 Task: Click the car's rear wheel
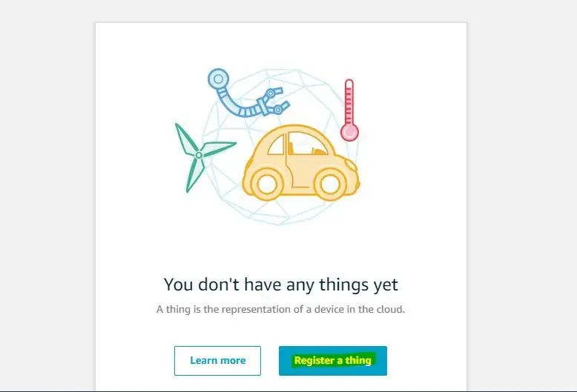pyautogui.click(x=267, y=184)
